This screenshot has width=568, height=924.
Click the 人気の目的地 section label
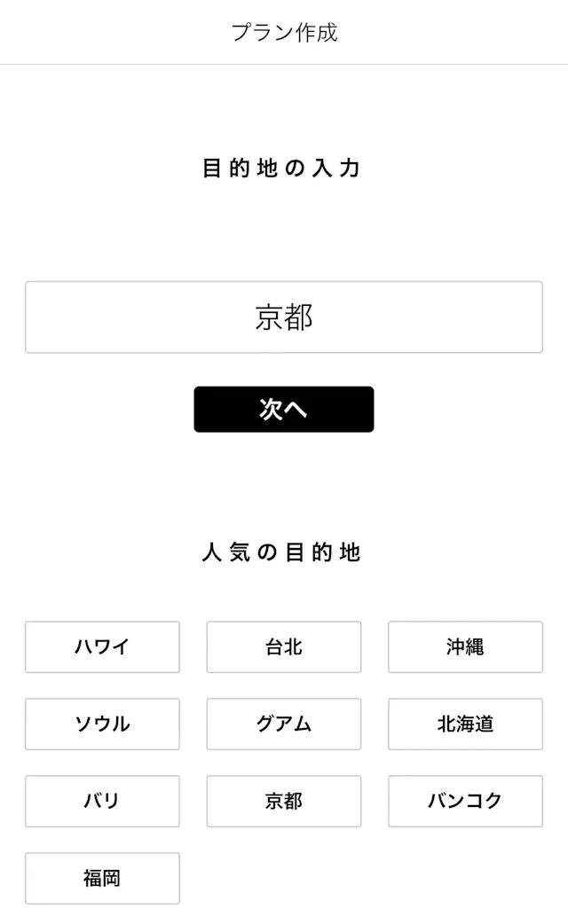pos(284,551)
